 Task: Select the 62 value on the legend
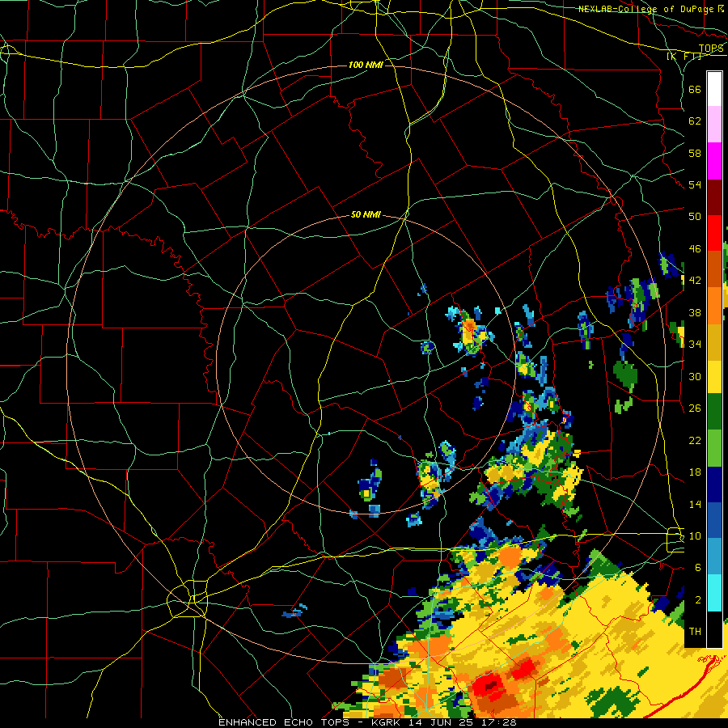pos(695,121)
